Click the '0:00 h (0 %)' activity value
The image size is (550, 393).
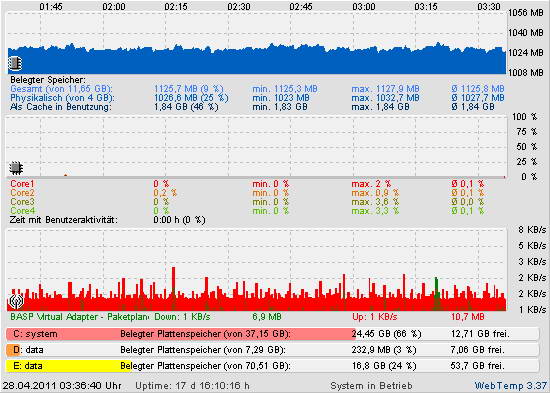click(x=179, y=220)
